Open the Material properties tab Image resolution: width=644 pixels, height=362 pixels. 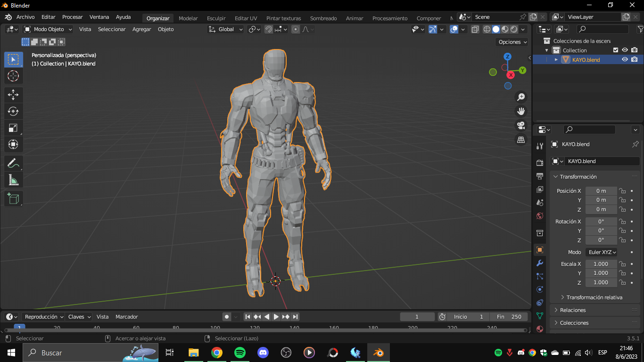tap(540, 329)
